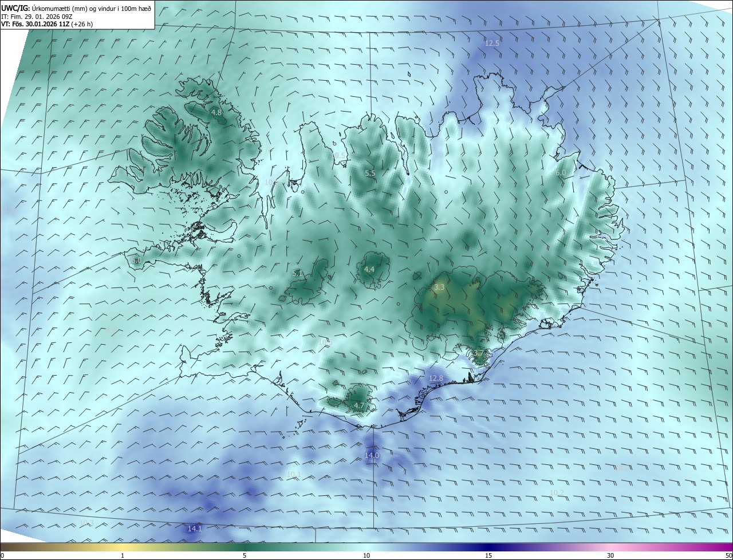Click the 50 tick label on the color scale
733x560 pixels.
728,555
